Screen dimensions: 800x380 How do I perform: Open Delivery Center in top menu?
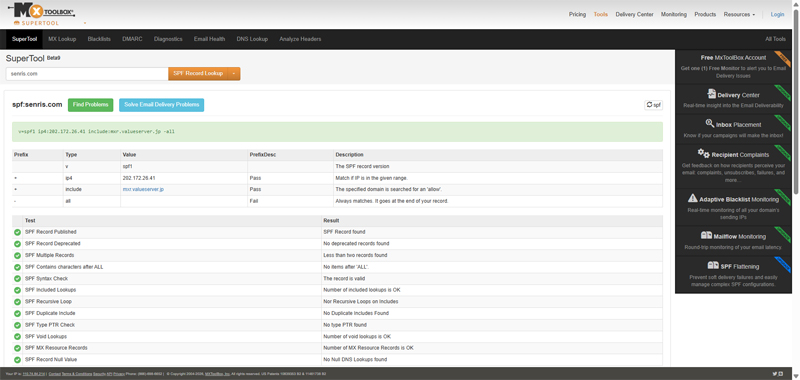[634, 14]
